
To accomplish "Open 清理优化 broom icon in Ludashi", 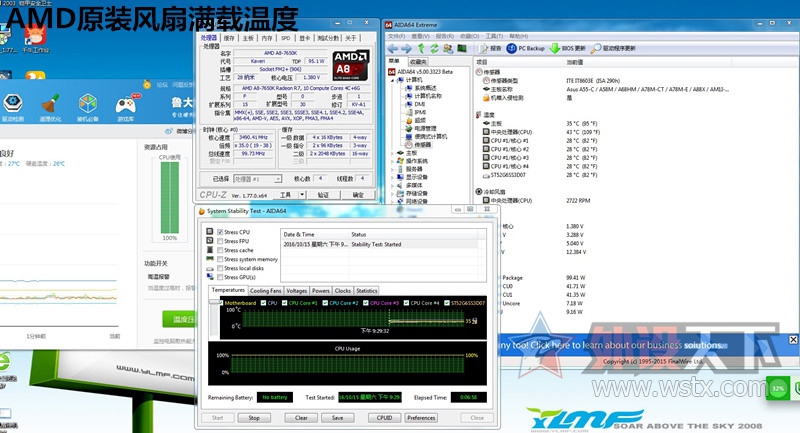I will pyautogui.click(x=50, y=104).
